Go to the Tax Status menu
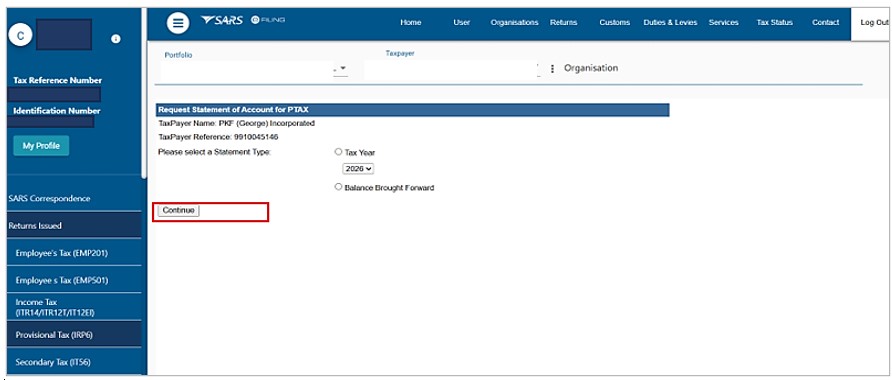 click(x=774, y=23)
